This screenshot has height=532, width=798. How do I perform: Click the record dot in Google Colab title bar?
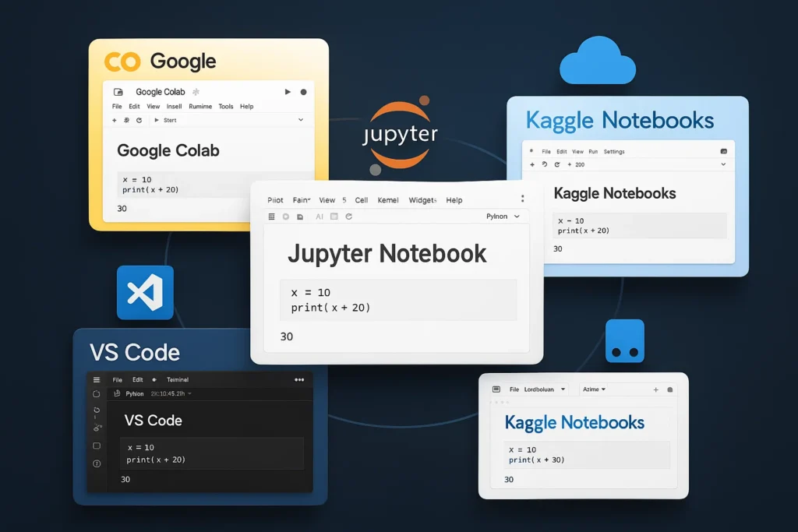pos(303,92)
